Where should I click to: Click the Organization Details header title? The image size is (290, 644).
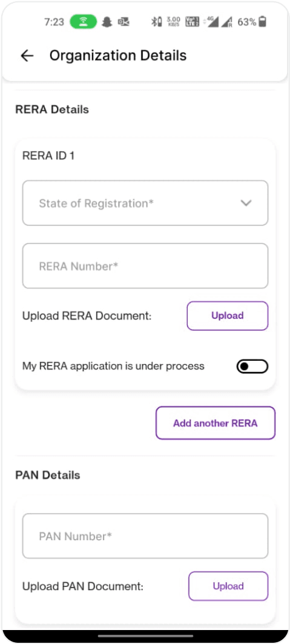[118, 55]
